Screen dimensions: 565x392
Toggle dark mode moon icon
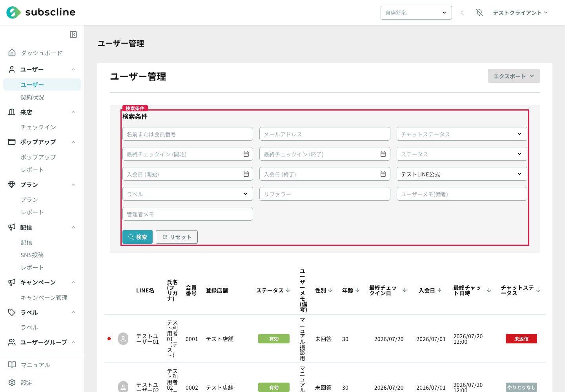[x=463, y=13]
